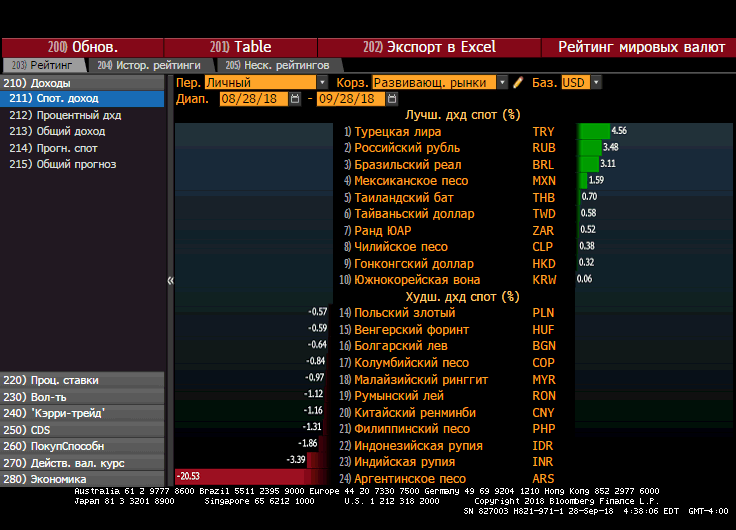The width and height of the screenshot is (736, 530).
Task: Click the ARS ticker code
Action: coord(543,479)
